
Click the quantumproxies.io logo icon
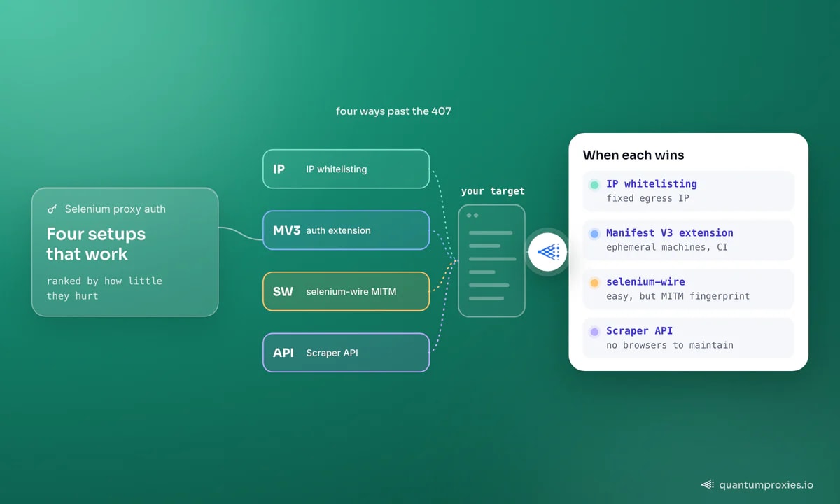click(708, 484)
